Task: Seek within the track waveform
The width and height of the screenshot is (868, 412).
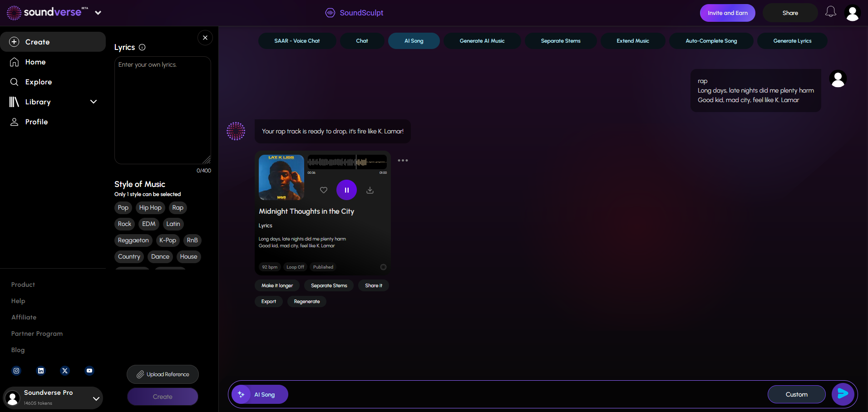Action: coord(347,162)
